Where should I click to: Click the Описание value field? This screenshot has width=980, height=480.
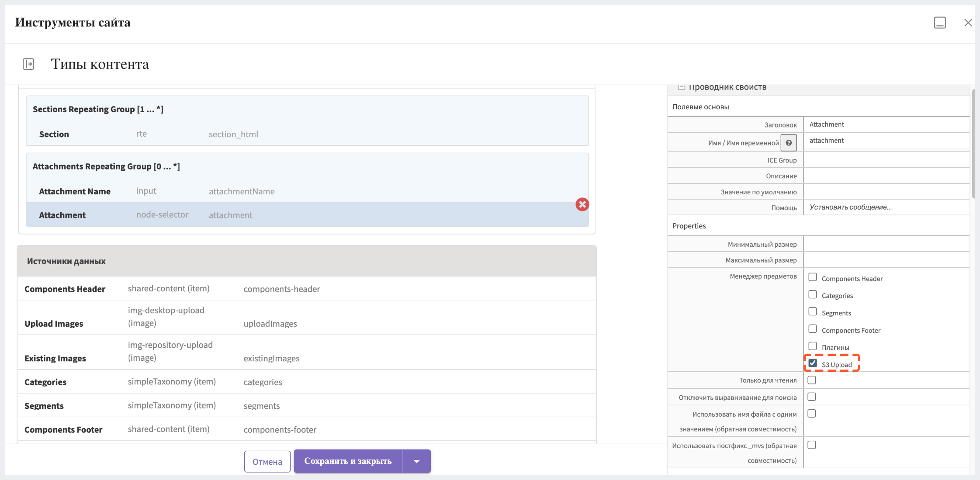pos(886,176)
